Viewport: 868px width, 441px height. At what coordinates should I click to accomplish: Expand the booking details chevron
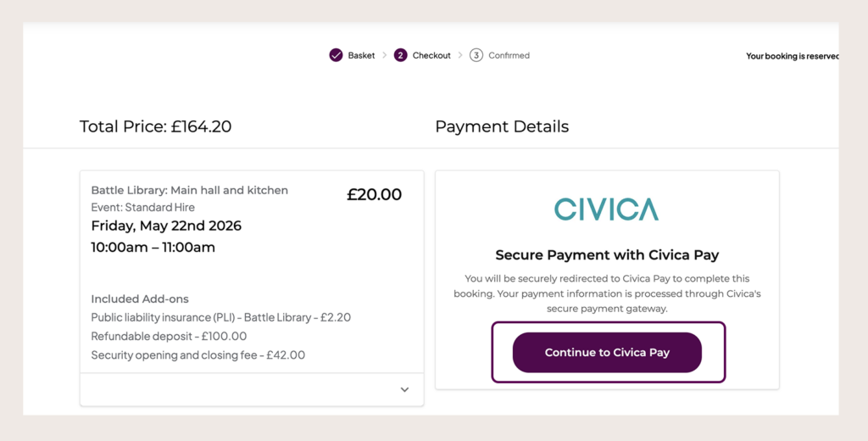(404, 389)
